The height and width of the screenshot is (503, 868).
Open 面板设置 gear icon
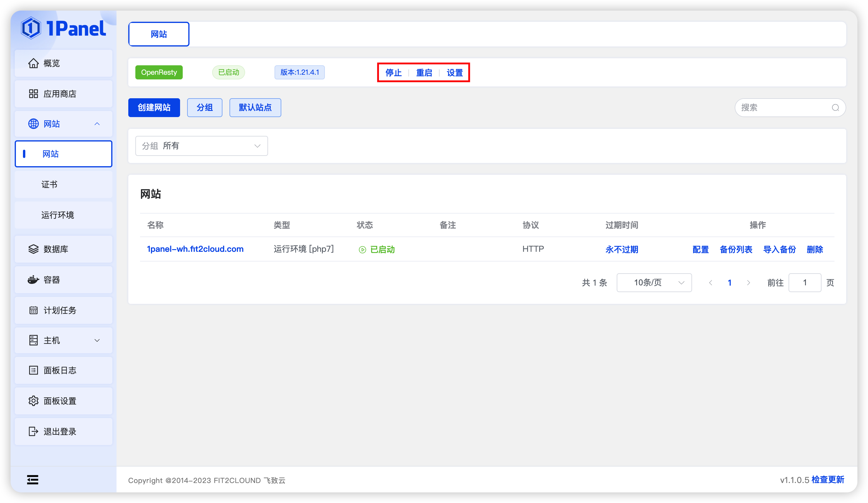click(34, 401)
